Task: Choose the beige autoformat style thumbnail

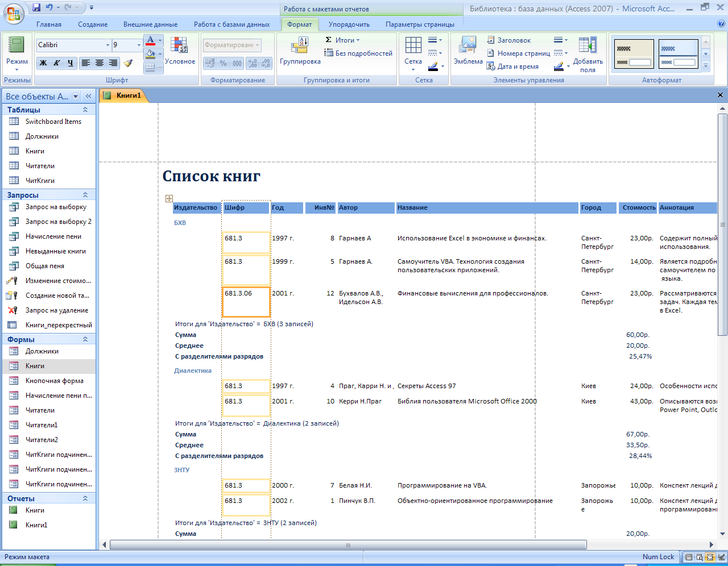Action: [x=634, y=54]
